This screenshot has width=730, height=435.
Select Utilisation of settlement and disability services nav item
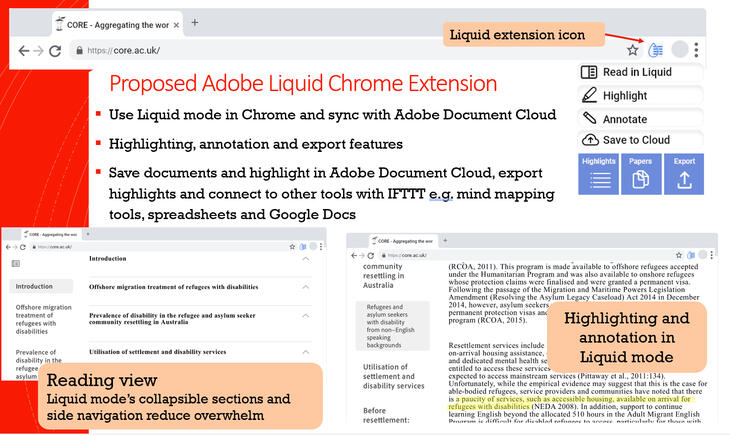[x=393, y=376]
